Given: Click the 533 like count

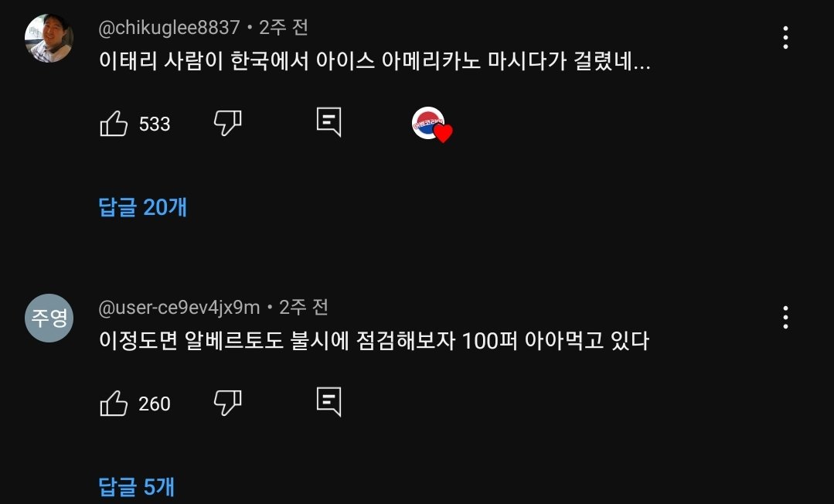Looking at the screenshot, I should (155, 124).
